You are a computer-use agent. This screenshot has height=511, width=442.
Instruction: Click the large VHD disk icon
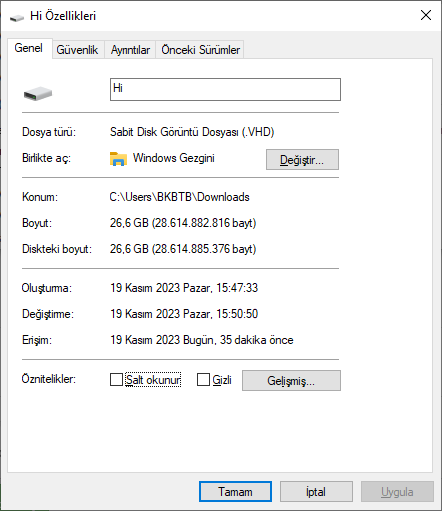[38, 93]
